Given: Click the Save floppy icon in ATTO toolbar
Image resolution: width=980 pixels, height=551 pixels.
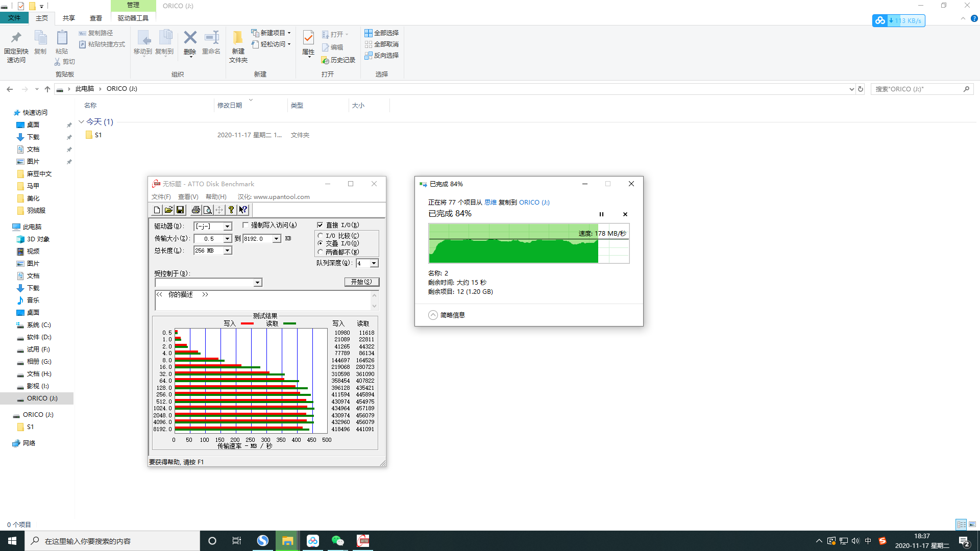Looking at the screenshot, I should click(x=180, y=210).
